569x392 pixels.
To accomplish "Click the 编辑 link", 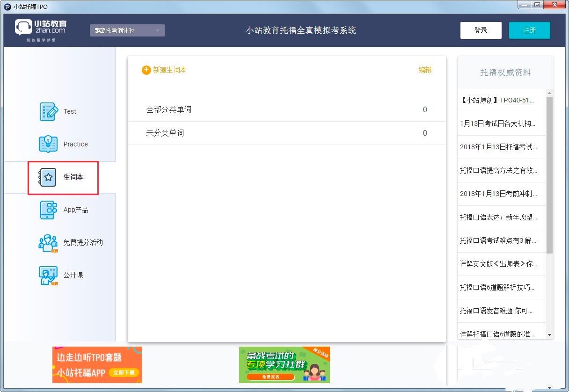I will 425,70.
